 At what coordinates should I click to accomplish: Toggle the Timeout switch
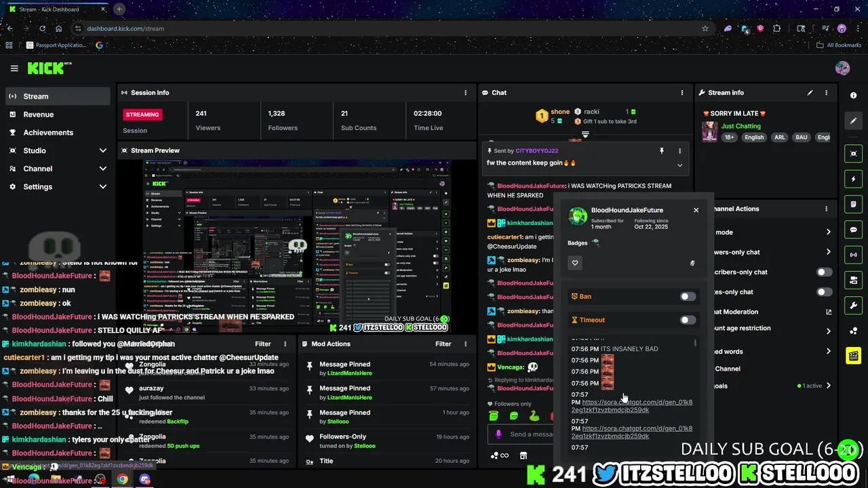688,320
